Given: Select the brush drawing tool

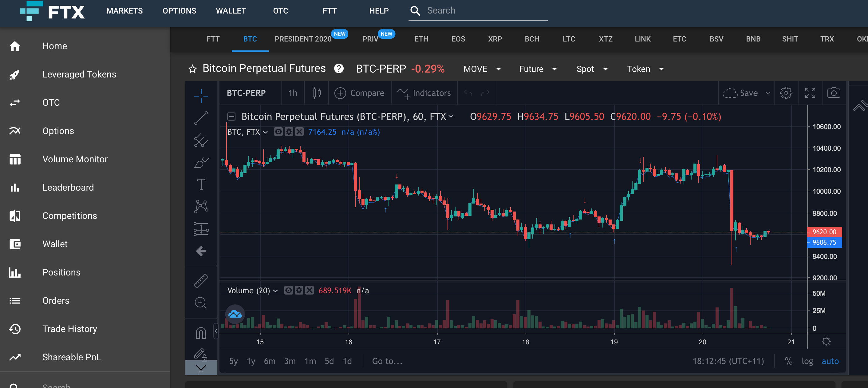Looking at the screenshot, I should 201,162.
